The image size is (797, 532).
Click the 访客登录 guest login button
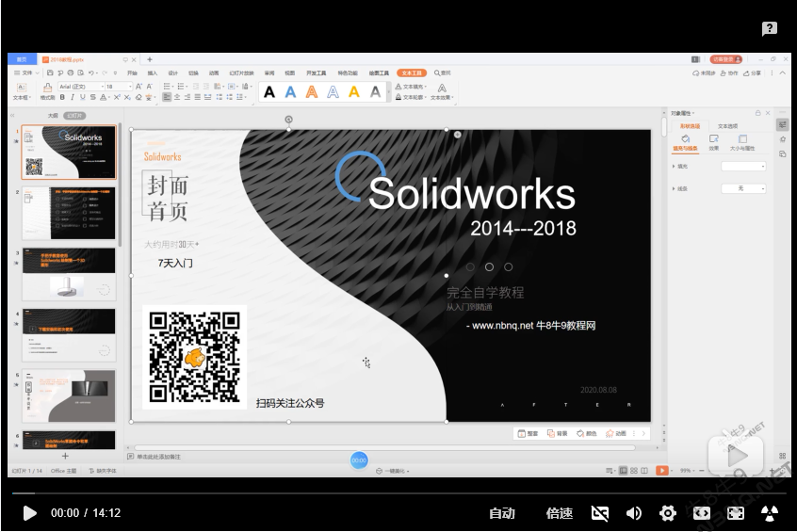[726, 59]
